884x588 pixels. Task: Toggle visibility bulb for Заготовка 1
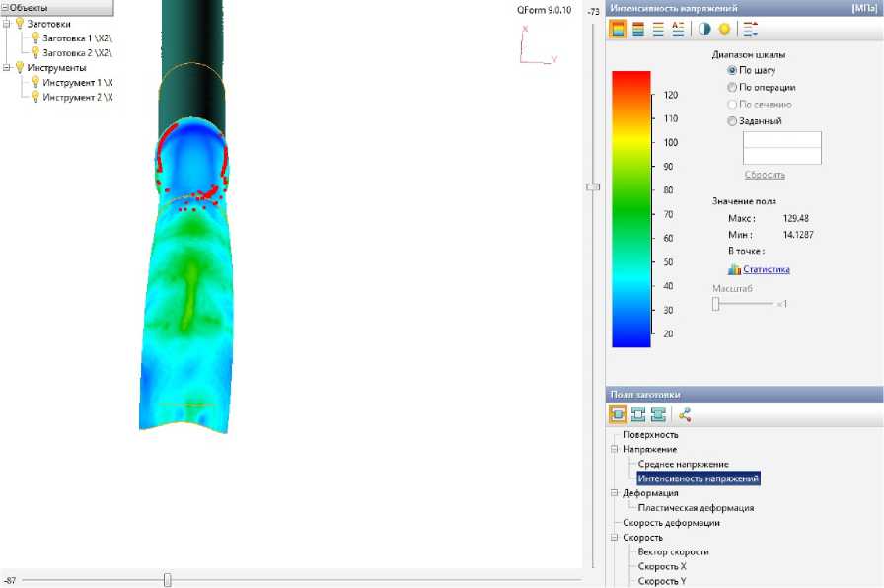pyautogui.click(x=35, y=37)
